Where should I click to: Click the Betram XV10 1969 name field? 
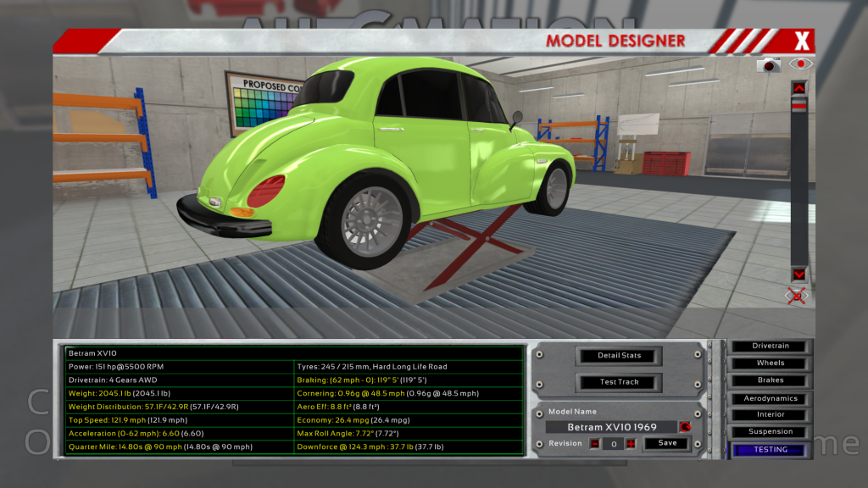point(610,427)
